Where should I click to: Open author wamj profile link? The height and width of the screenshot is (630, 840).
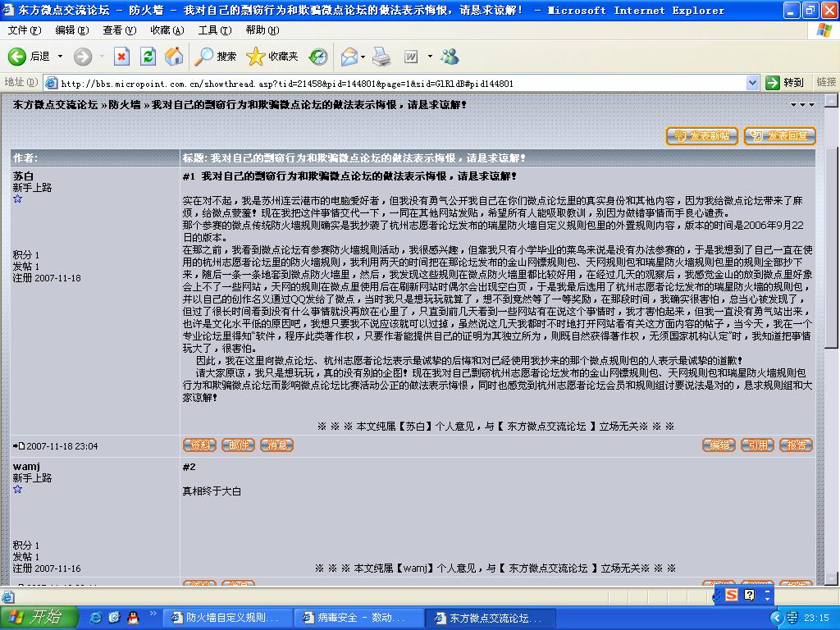point(26,467)
